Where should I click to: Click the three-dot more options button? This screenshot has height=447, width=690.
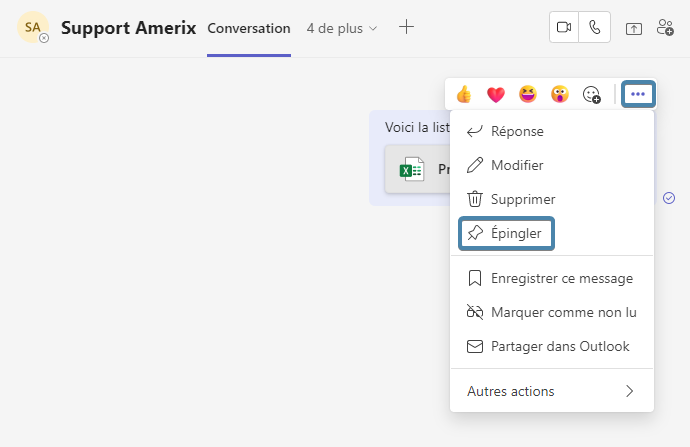coord(638,95)
